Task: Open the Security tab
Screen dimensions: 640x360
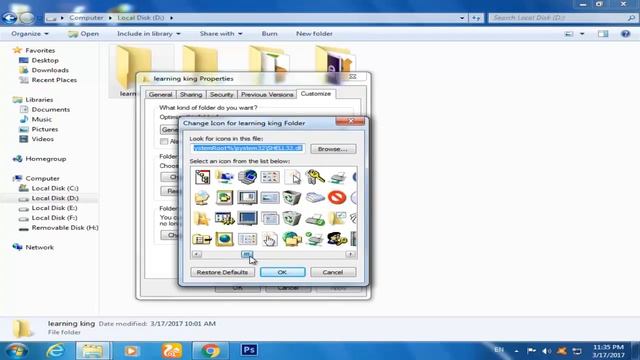Action: click(x=221, y=94)
